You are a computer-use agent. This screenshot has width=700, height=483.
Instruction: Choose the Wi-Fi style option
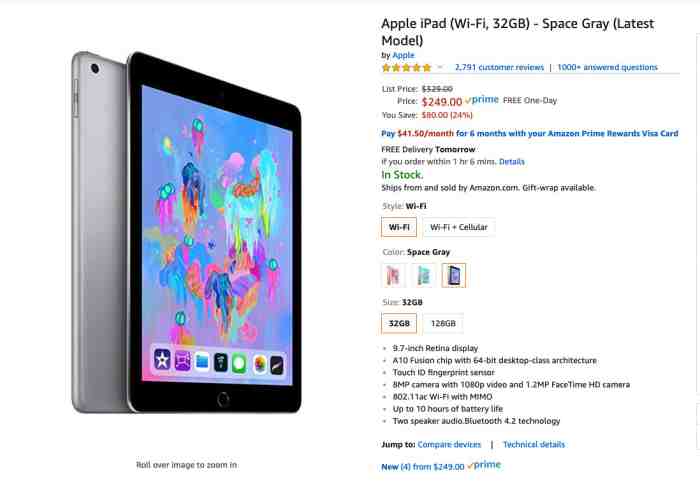399,227
